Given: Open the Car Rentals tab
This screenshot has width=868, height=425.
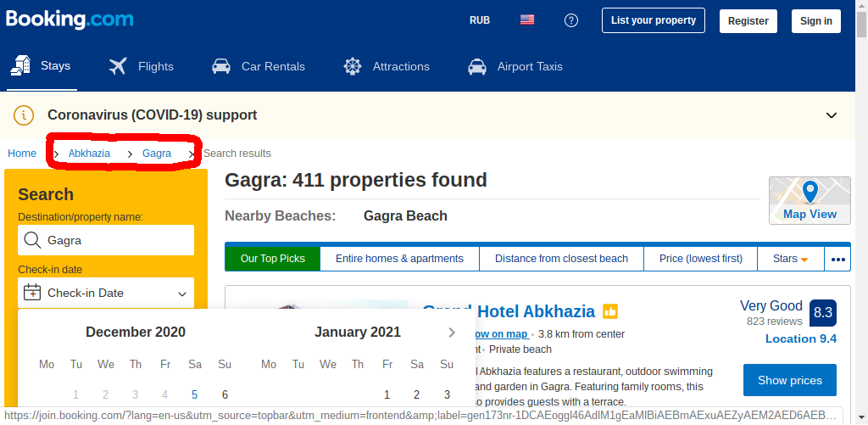Looking at the screenshot, I should [259, 66].
